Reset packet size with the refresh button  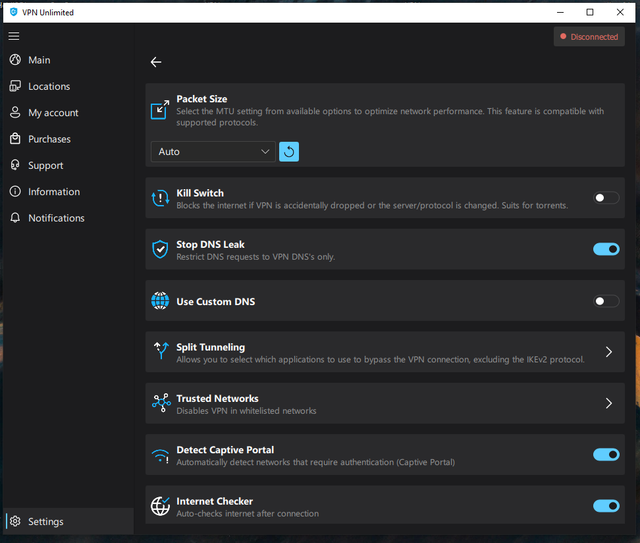click(289, 152)
